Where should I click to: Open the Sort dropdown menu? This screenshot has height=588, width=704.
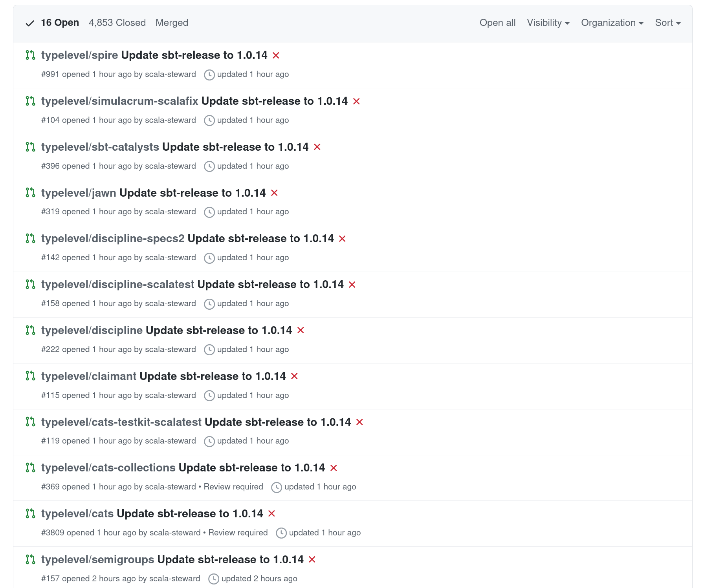click(668, 23)
